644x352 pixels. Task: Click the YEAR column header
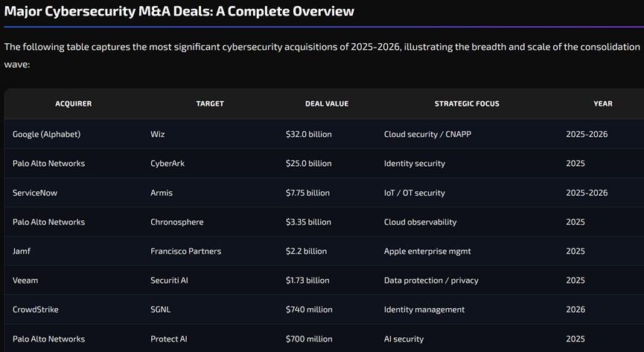point(602,104)
